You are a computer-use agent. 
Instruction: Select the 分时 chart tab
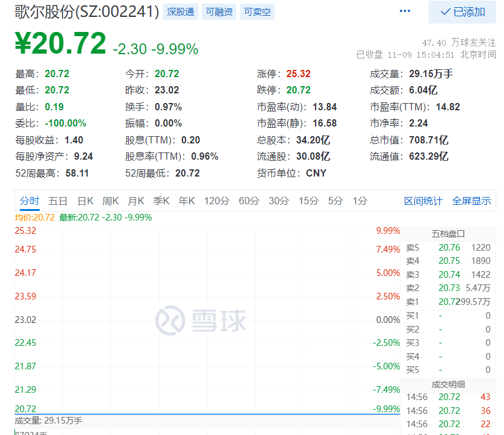[x=30, y=201]
